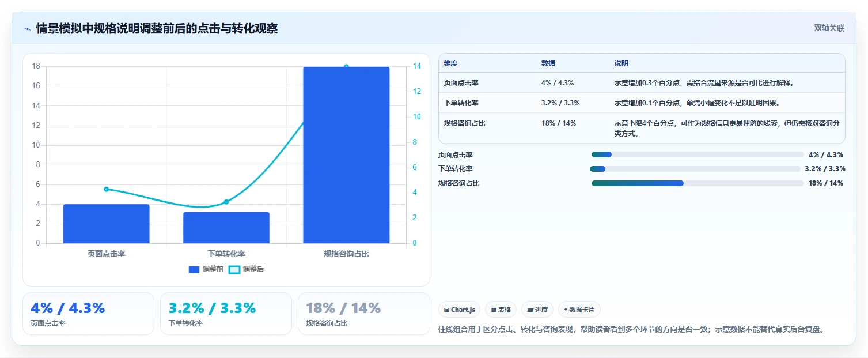Open the 4% / 4.3% 页面点击率 data card

88,314
